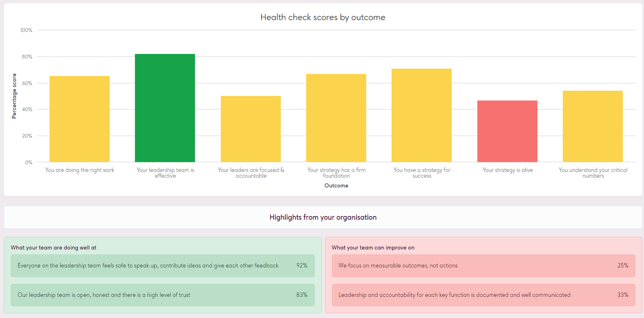This screenshot has height=318, width=644.
Task: Select the 'You are doing the right work' bar
Action: pyautogui.click(x=79, y=119)
